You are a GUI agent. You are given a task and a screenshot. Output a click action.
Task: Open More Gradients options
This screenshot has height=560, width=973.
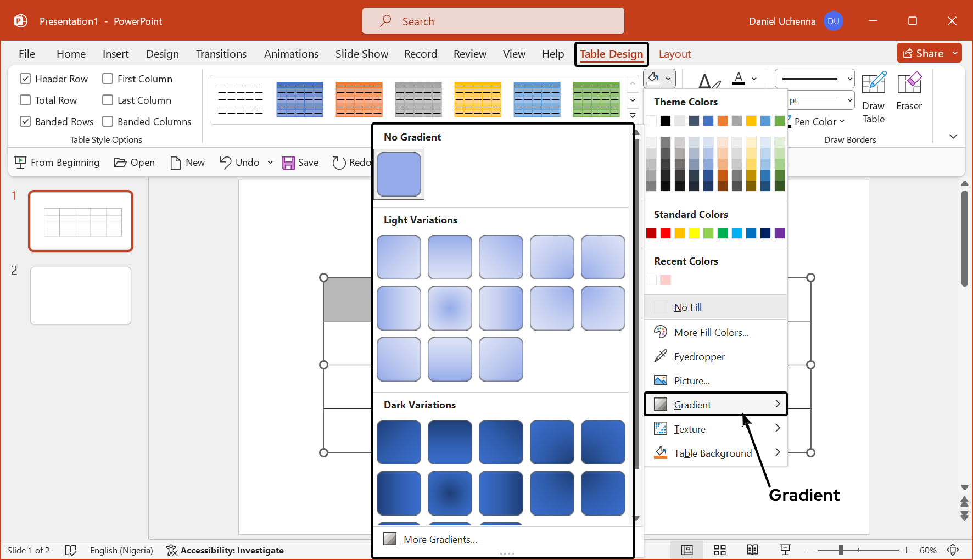coord(440,540)
